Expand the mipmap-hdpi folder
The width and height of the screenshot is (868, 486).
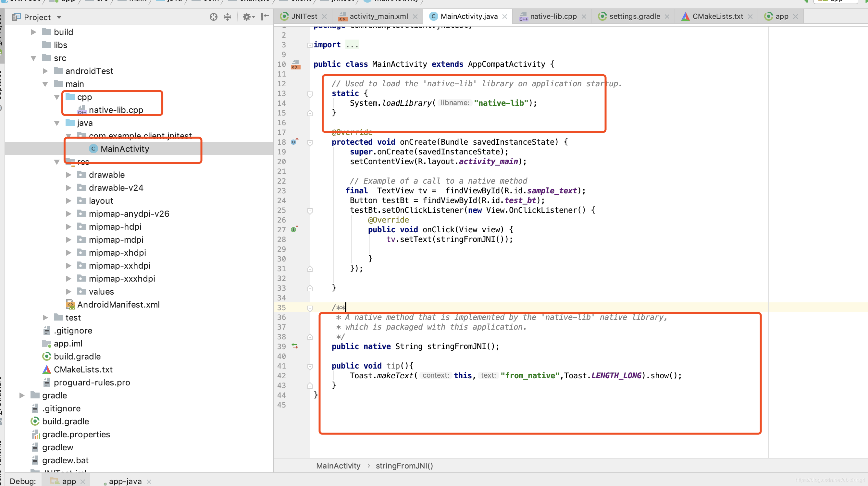click(x=69, y=227)
